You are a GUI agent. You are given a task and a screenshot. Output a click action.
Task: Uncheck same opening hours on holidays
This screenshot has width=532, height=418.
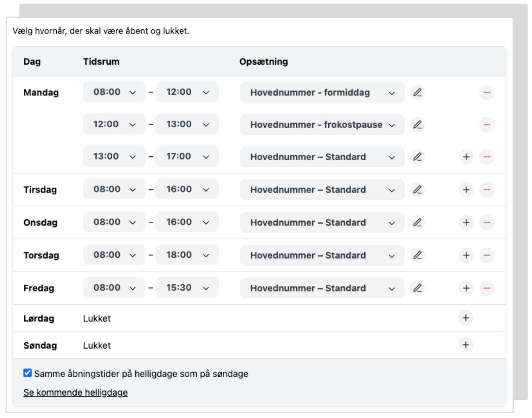pyautogui.click(x=28, y=373)
